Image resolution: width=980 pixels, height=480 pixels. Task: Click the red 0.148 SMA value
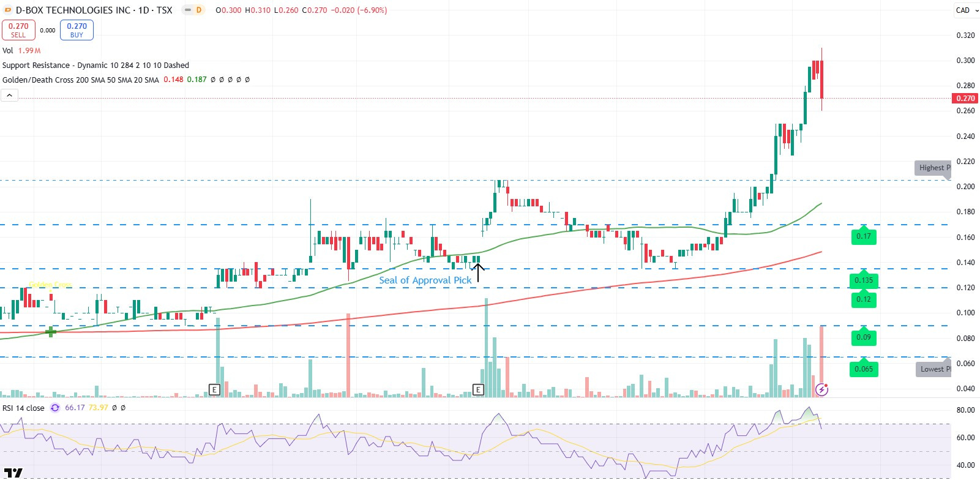pos(173,80)
